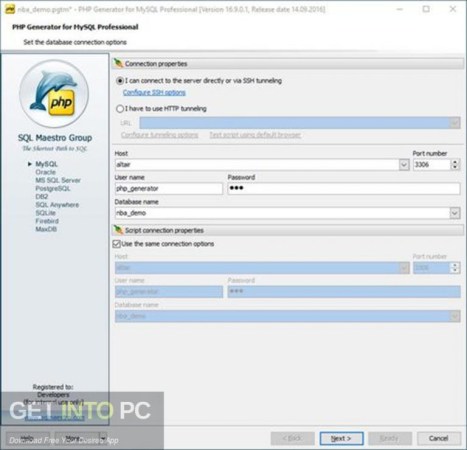Select MS SQL Server in the list
This screenshot has width=467, height=450.
(58, 180)
